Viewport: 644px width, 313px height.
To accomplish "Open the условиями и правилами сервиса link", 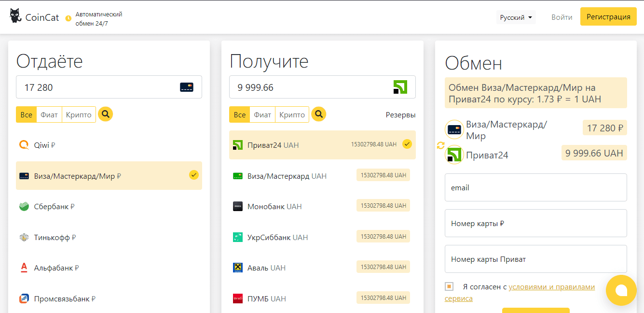I will 551,287.
